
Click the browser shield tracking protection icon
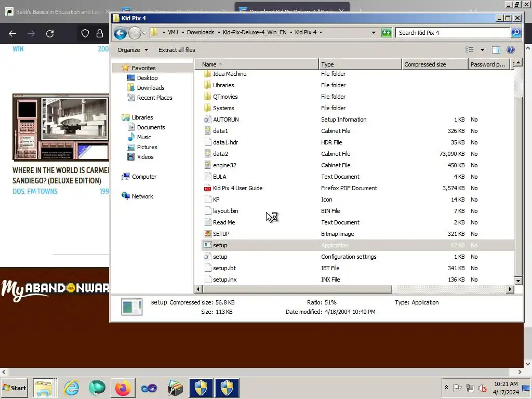click(x=85, y=33)
